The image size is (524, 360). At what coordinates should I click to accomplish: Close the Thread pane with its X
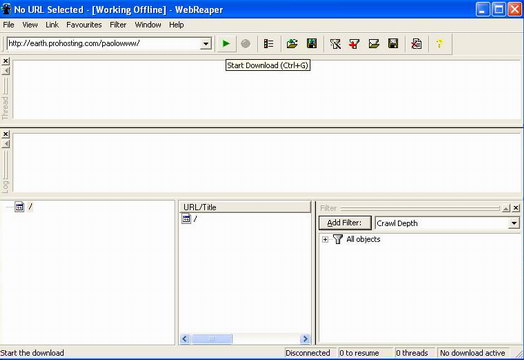[6, 61]
